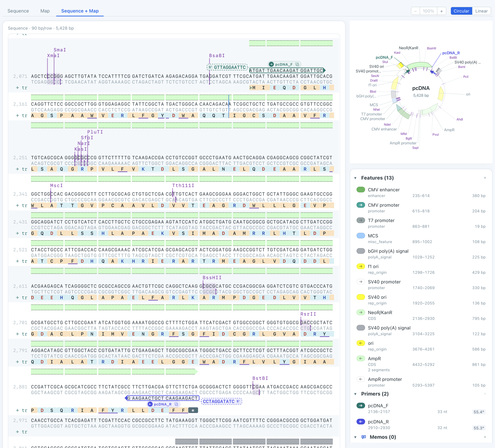495x448 pixels.
Task: Collapse the Primers section
Action: (x=355, y=394)
